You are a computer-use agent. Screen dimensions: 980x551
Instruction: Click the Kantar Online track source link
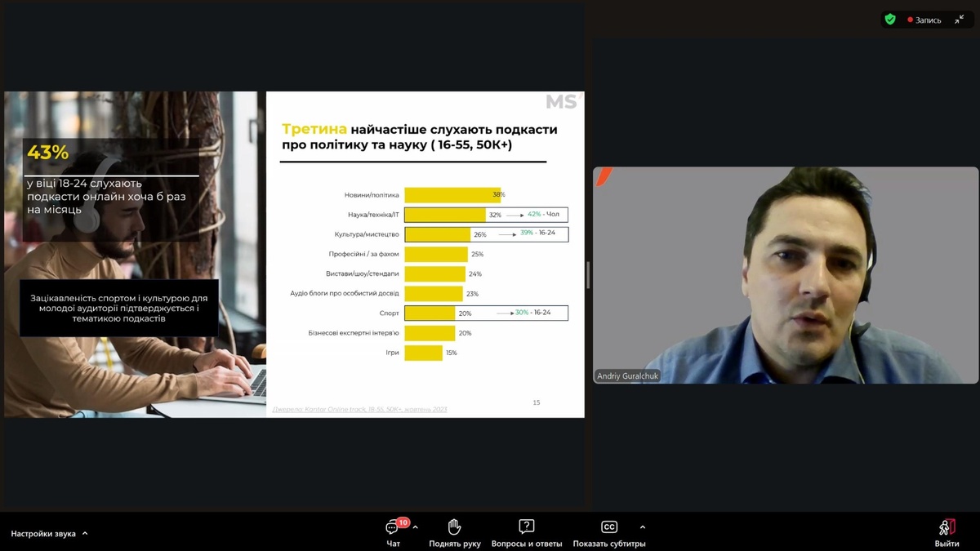pyautogui.click(x=359, y=409)
